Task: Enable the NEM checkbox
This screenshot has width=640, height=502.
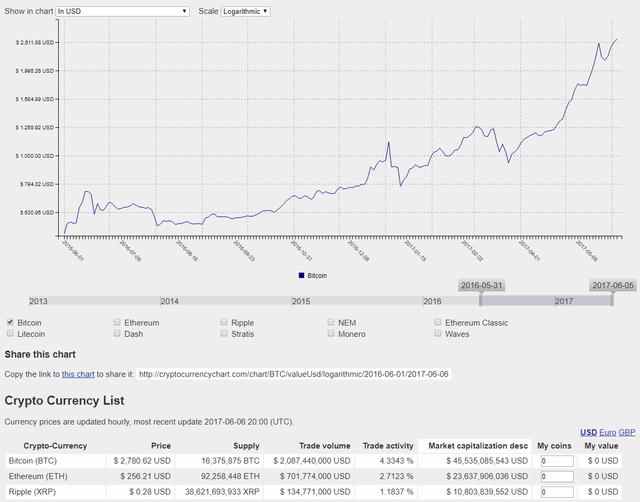Action: [331, 322]
